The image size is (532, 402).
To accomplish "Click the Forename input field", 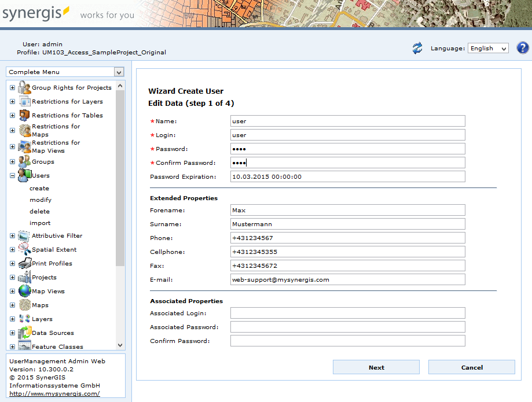I will click(x=347, y=210).
